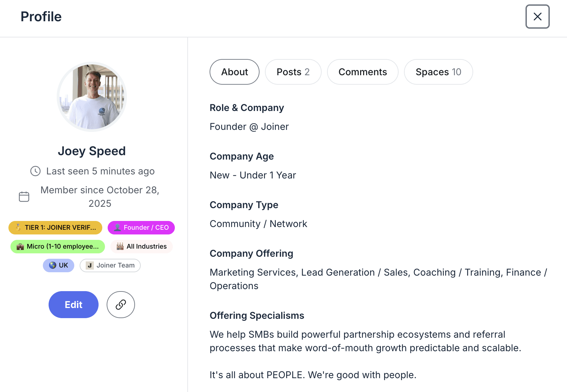Click the Founder @ Joiner text

point(249,127)
